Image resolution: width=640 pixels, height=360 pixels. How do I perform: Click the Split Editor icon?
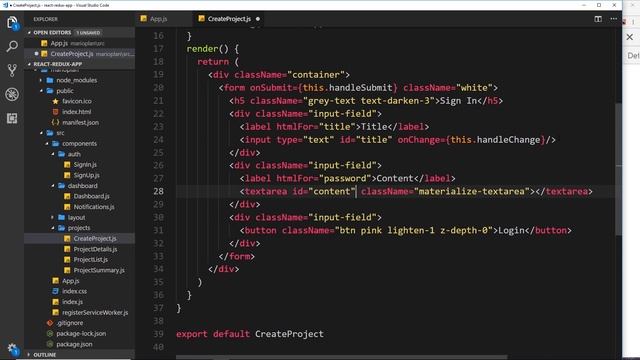tap(598, 19)
